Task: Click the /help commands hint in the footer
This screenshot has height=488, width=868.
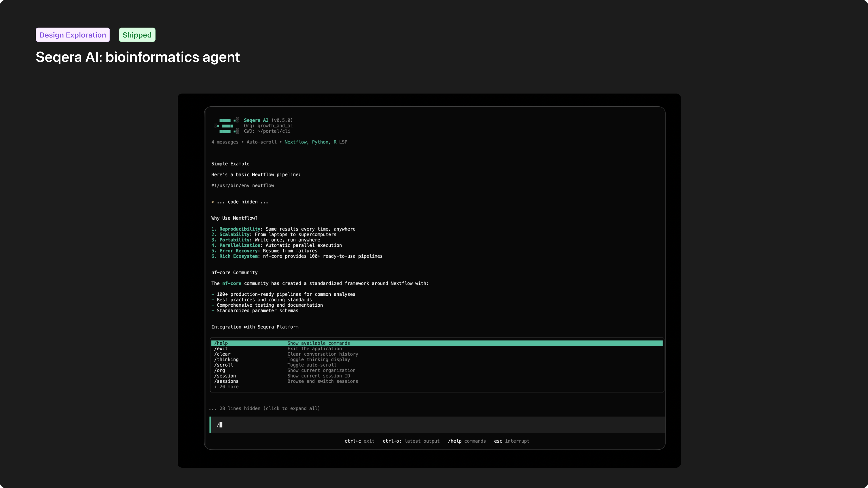Action: (x=467, y=441)
